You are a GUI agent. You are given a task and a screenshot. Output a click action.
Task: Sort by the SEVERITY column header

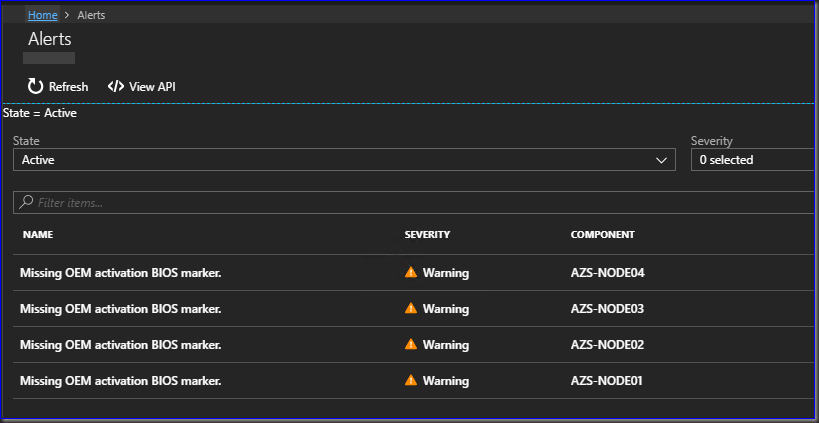click(427, 235)
